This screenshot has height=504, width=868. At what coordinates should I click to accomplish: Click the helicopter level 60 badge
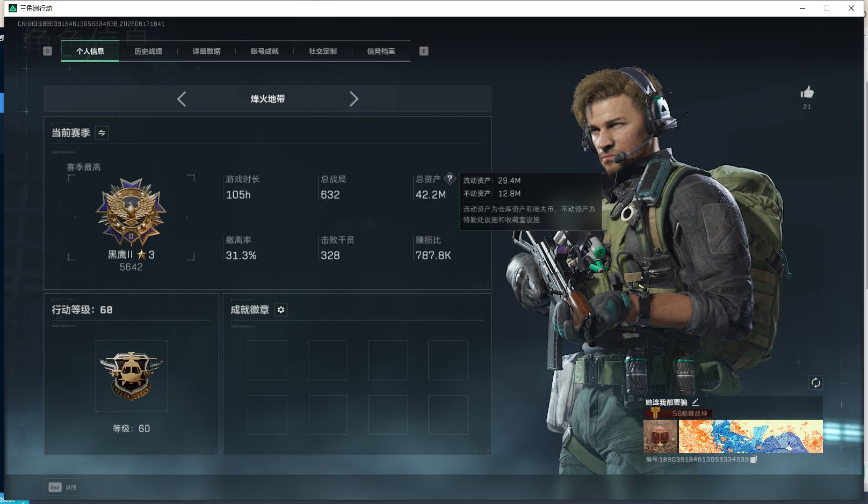[131, 376]
